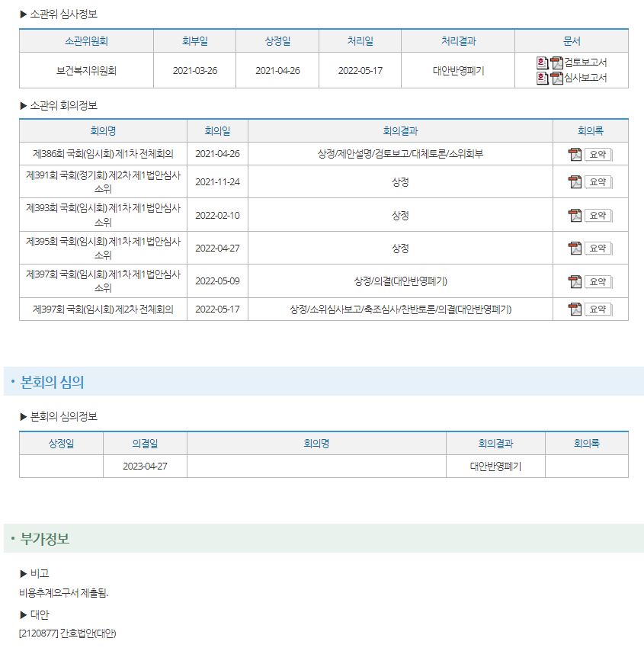Open PDF minutes for 2021-11-24 meeting
This screenshot has width=644, height=667.
[575, 182]
